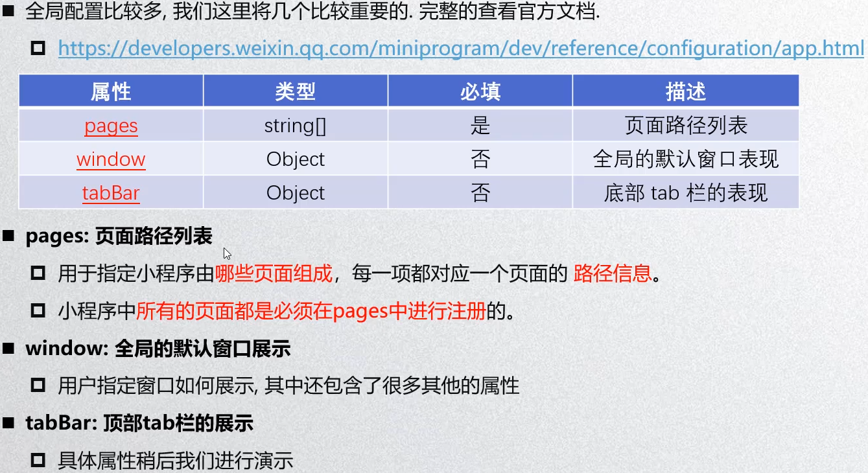Click the red 'window' link in table
This screenshot has height=473, width=868.
111,159
